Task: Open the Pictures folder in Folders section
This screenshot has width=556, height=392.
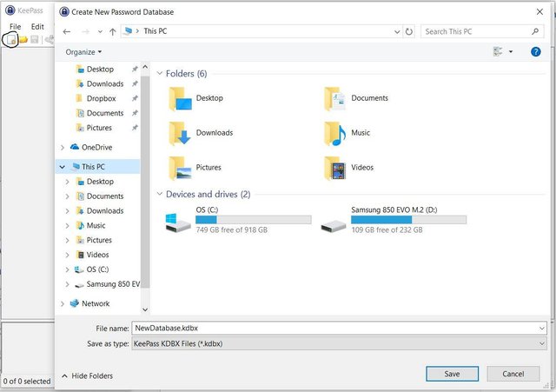Action: point(195,168)
